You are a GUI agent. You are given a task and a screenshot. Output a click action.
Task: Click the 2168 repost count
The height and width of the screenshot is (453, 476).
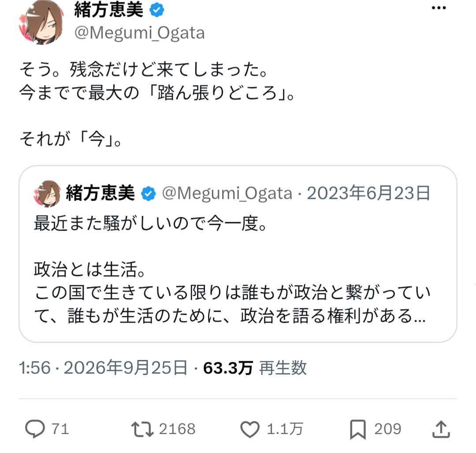coord(177,429)
